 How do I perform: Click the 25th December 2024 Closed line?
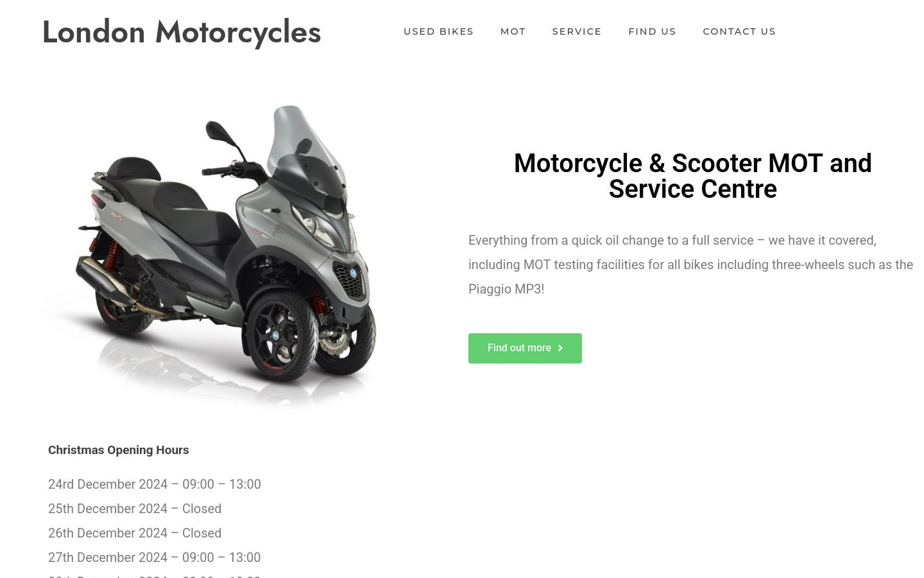tap(135, 509)
